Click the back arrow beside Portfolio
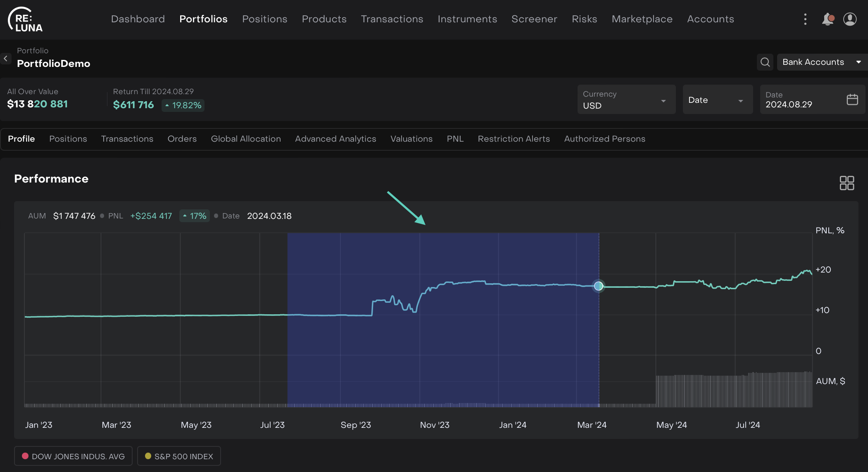The width and height of the screenshot is (868, 472). (6, 59)
